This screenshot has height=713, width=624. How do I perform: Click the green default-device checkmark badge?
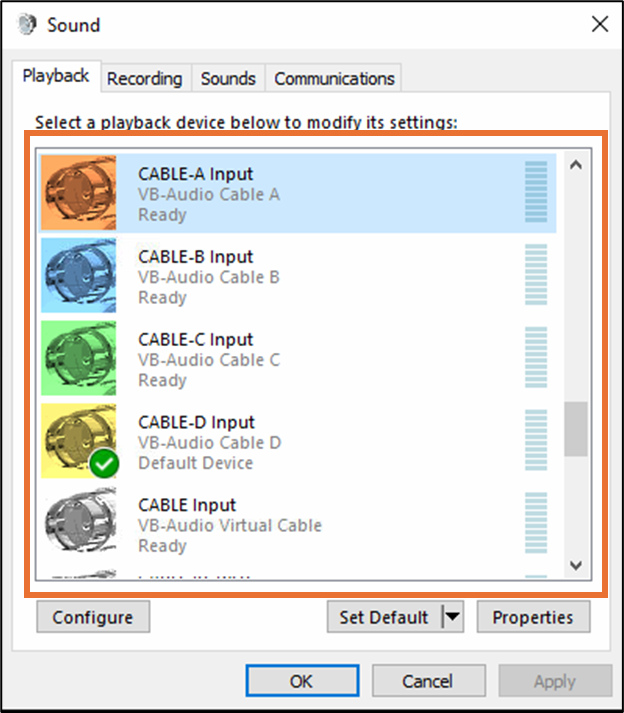pyautogui.click(x=104, y=463)
